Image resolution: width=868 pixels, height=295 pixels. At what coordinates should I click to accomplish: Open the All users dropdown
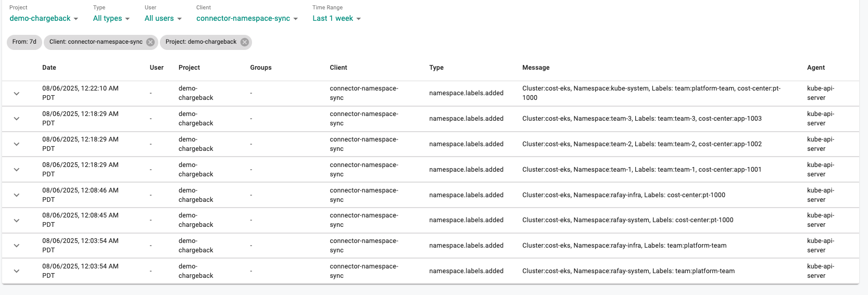pos(163,18)
